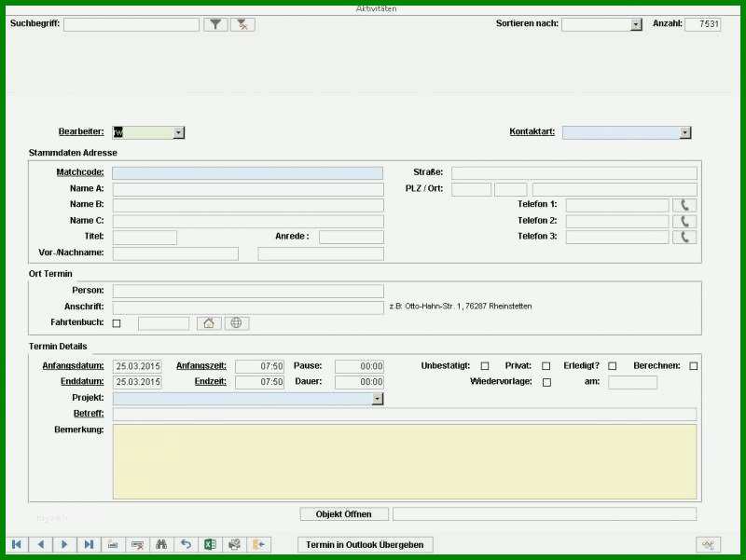
Task: Click the Anzahl field showing 7531
Action: pos(702,25)
